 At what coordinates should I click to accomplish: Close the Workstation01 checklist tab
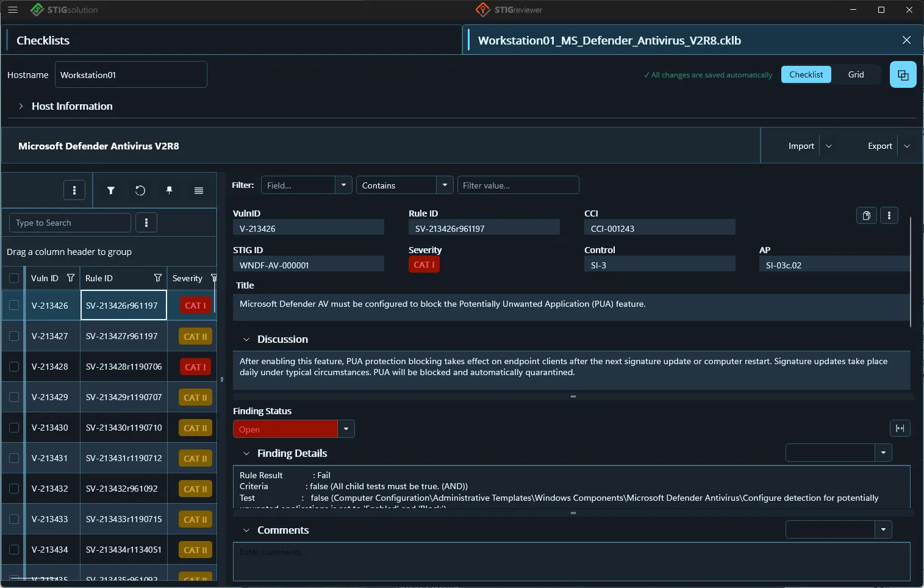[906, 40]
